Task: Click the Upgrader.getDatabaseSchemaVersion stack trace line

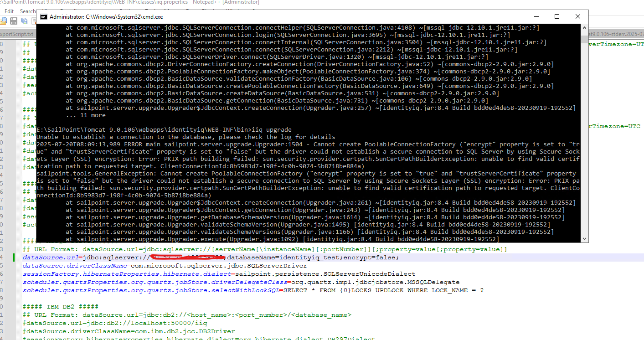Action: (315, 217)
